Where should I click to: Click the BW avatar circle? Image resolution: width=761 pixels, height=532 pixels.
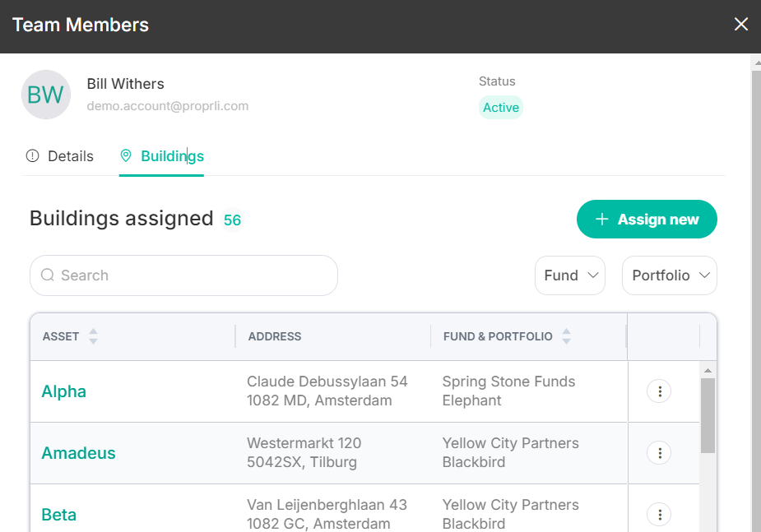tap(46, 95)
